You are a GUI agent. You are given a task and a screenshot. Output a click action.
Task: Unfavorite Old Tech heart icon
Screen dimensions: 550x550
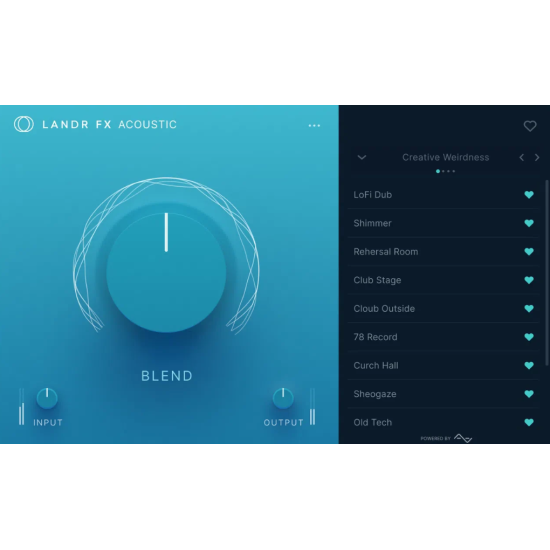tap(529, 422)
